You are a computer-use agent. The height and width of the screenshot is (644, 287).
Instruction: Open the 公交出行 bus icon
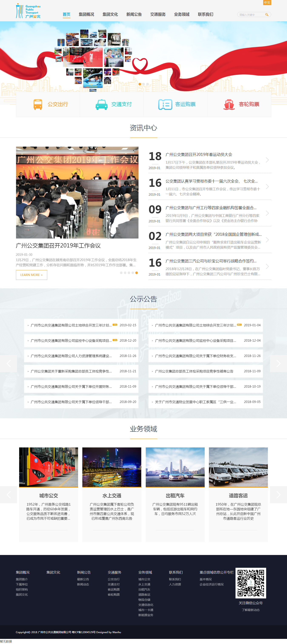point(38,104)
